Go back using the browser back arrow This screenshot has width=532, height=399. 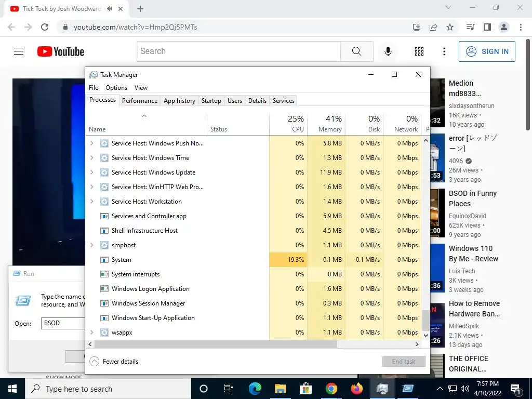[x=11, y=27]
